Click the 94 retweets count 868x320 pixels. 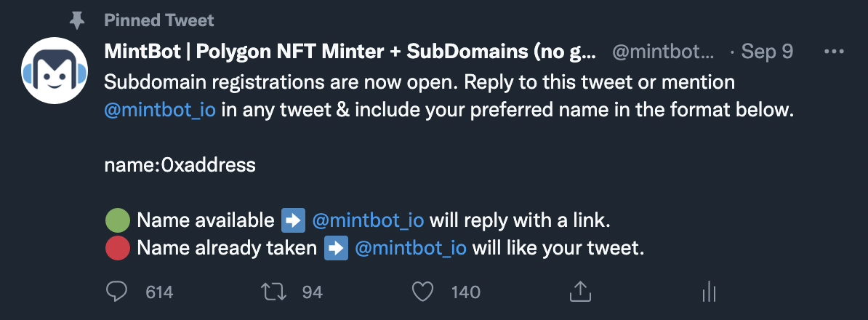click(312, 292)
